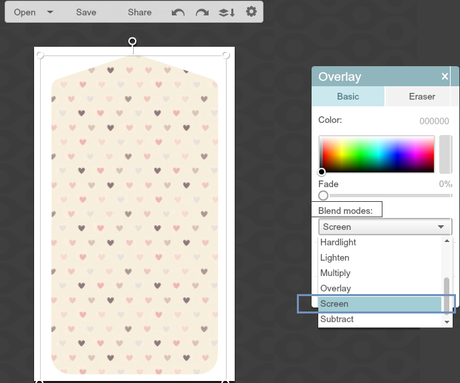This screenshot has height=383, width=460.
Task: Click the Color label
Action: pos(330,120)
